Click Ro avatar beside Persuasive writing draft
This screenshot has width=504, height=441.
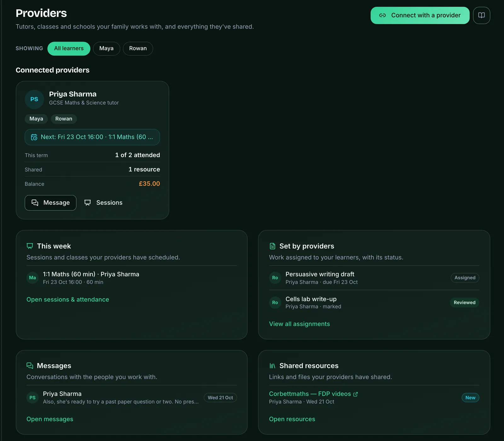[275, 278]
